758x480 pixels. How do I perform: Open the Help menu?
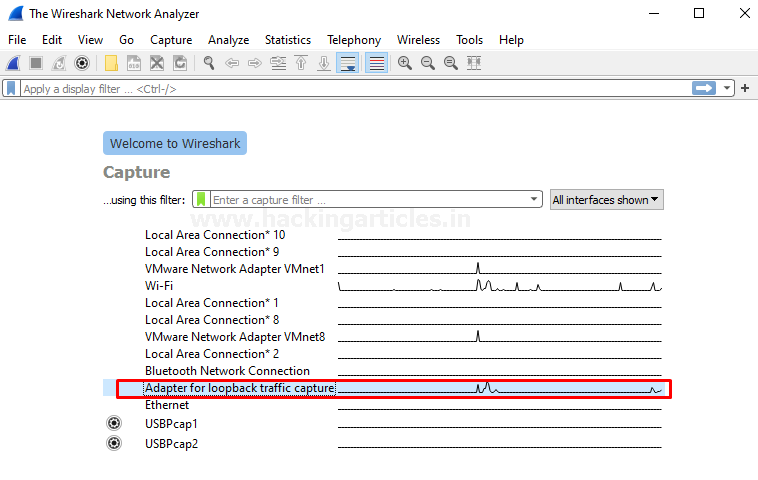511,40
